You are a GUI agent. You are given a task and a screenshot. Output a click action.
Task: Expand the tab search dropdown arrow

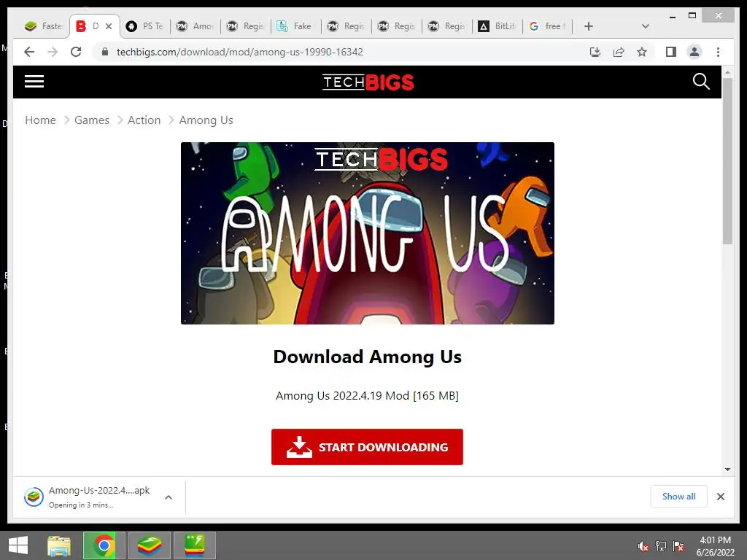(x=646, y=26)
